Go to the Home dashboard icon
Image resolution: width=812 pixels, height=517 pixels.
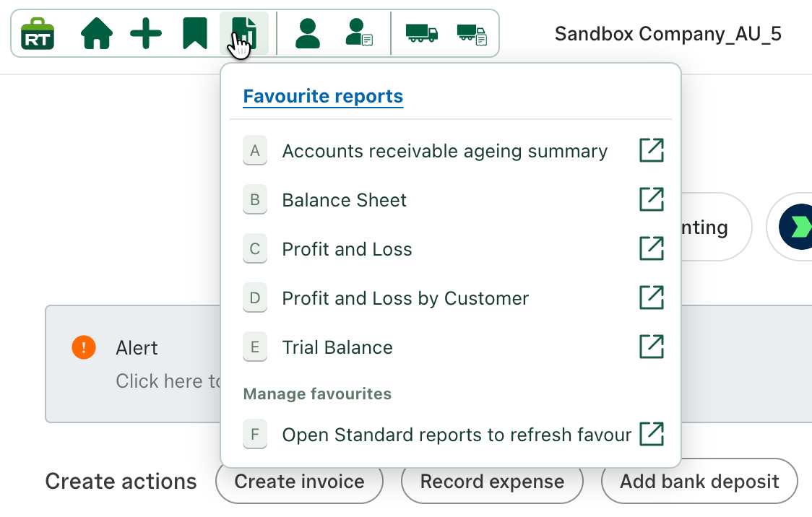[97, 34]
